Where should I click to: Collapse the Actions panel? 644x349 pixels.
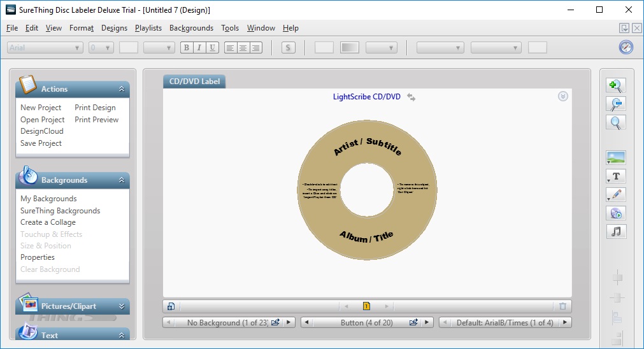coord(122,89)
